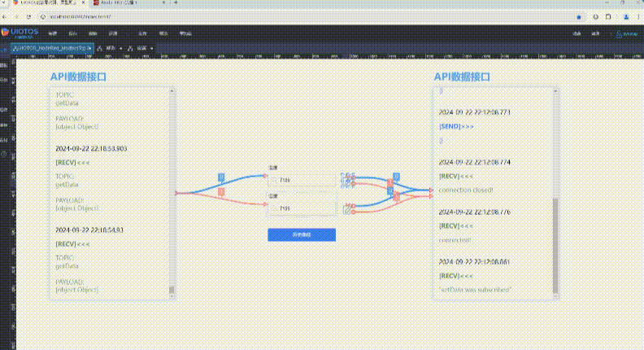Click the left panel scrollbar thumb
The width and height of the screenshot is (644, 350).
pos(172,290)
